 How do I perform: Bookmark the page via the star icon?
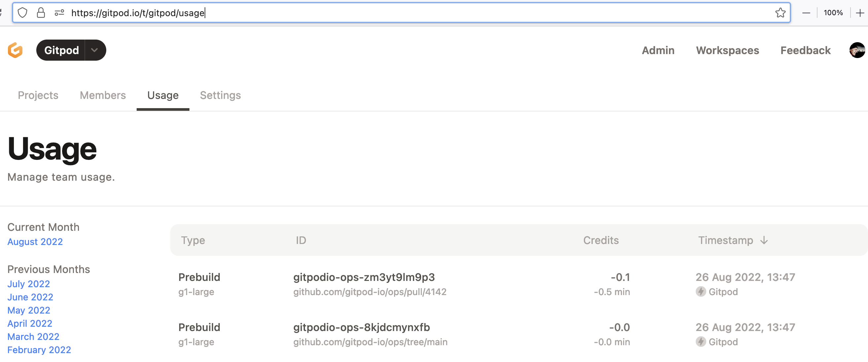[781, 13]
